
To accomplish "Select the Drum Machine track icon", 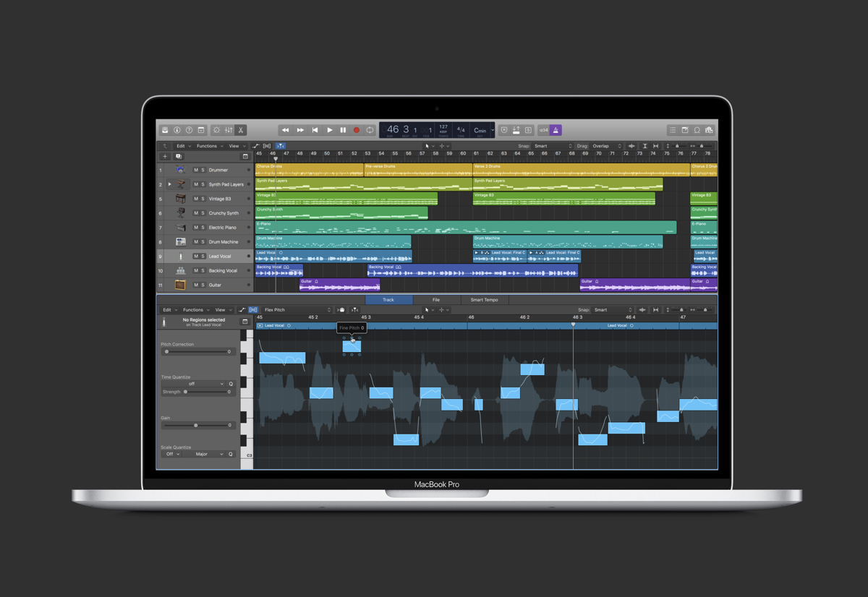I will [x=181, y=241].
